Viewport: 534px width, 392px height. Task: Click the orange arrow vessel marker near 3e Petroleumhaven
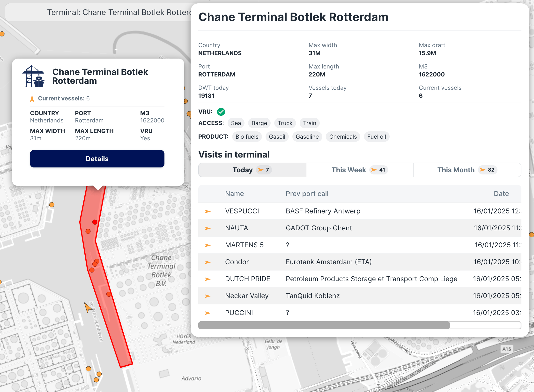click(x=88, y=307)
